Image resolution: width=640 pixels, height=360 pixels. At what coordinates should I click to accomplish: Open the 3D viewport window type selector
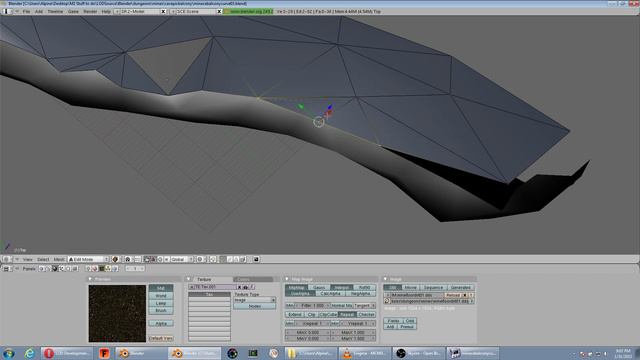click(7, 259)
